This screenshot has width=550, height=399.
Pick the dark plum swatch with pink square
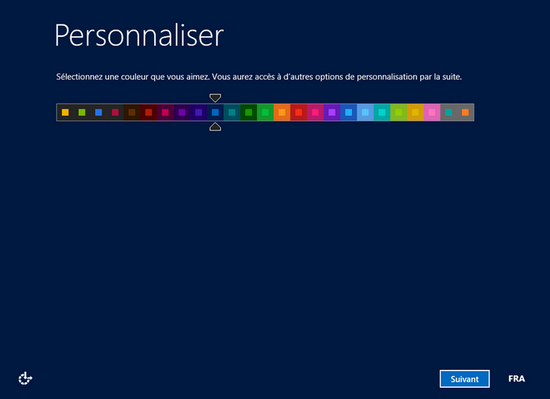[165, 112]
